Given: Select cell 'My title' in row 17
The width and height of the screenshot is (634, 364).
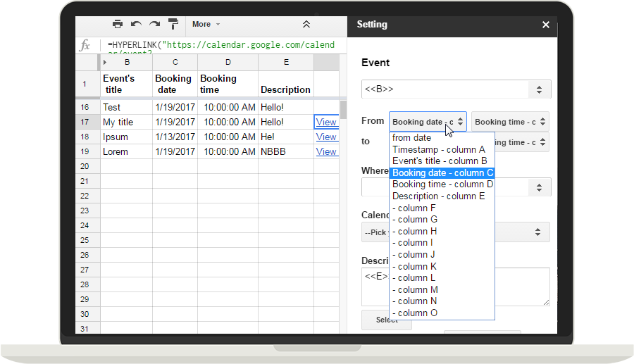Looking at the screenshot, I should tap(126, 122).
